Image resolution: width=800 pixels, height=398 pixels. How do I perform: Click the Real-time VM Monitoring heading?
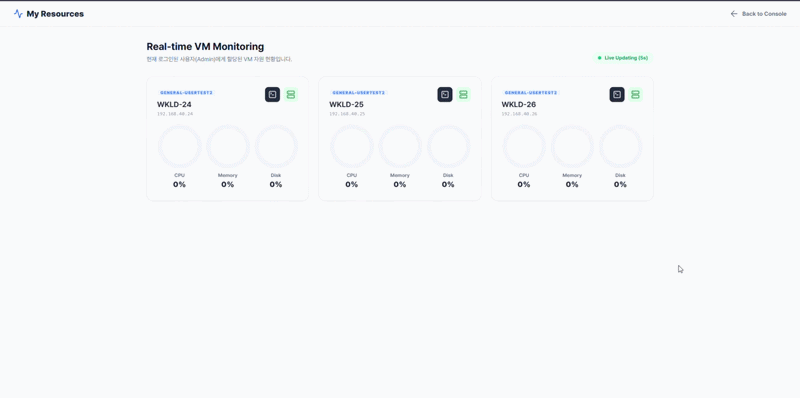tap(205, 46)
